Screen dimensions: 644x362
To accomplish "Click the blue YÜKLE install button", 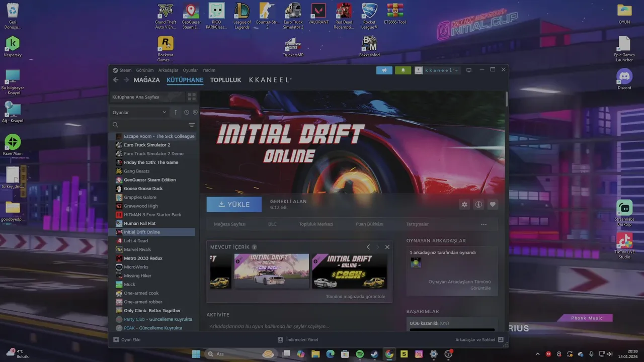I will [234, 205].
